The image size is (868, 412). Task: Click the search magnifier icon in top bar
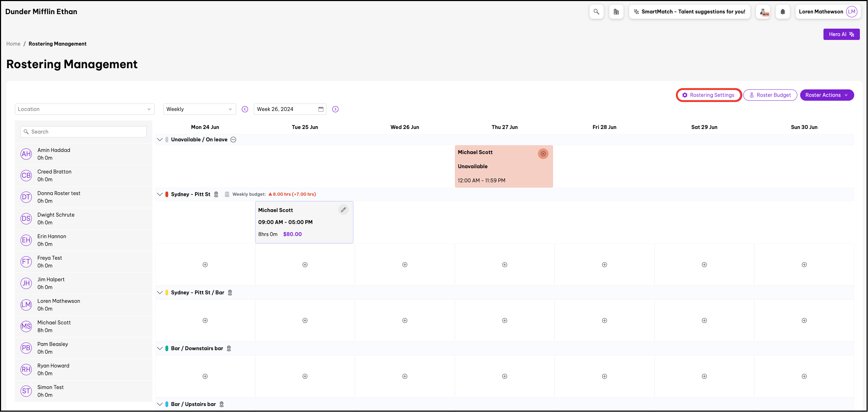(x=596, y=12)
